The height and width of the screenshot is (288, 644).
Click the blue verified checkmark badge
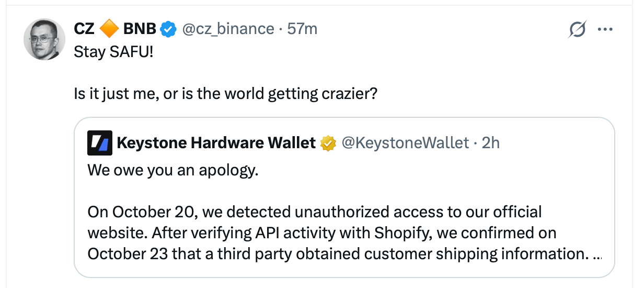(x=168, y=29)
